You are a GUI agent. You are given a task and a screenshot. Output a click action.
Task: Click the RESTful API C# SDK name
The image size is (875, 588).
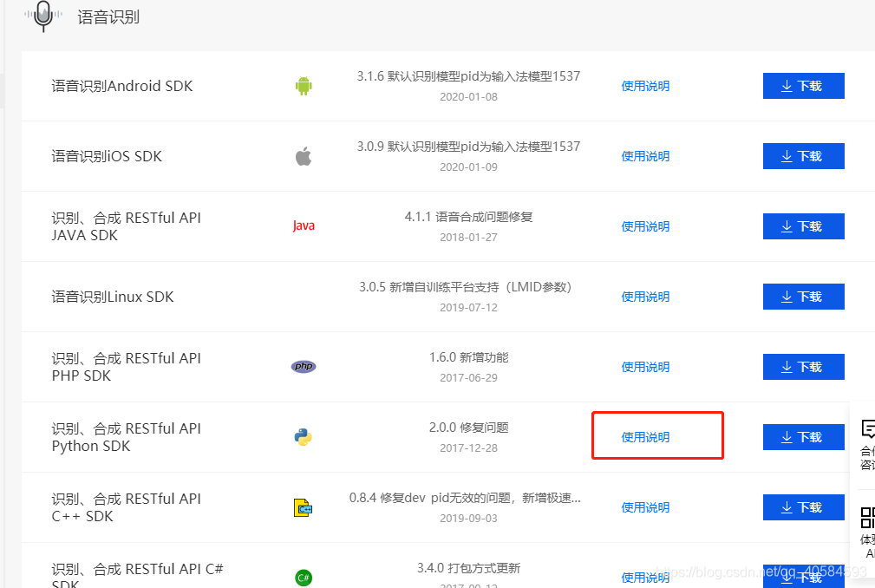coord(137,575)
